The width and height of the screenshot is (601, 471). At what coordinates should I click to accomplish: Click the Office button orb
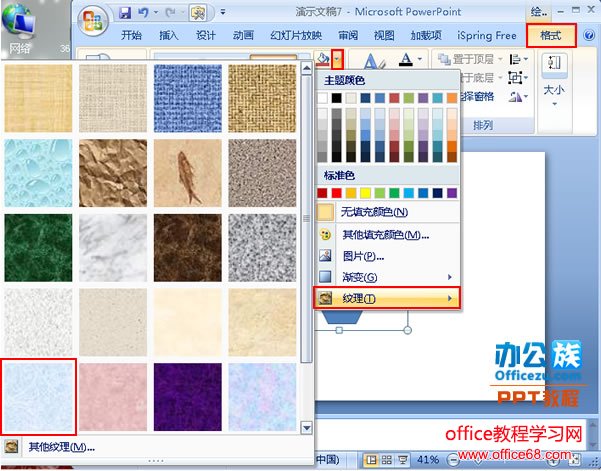coord(93,20)
